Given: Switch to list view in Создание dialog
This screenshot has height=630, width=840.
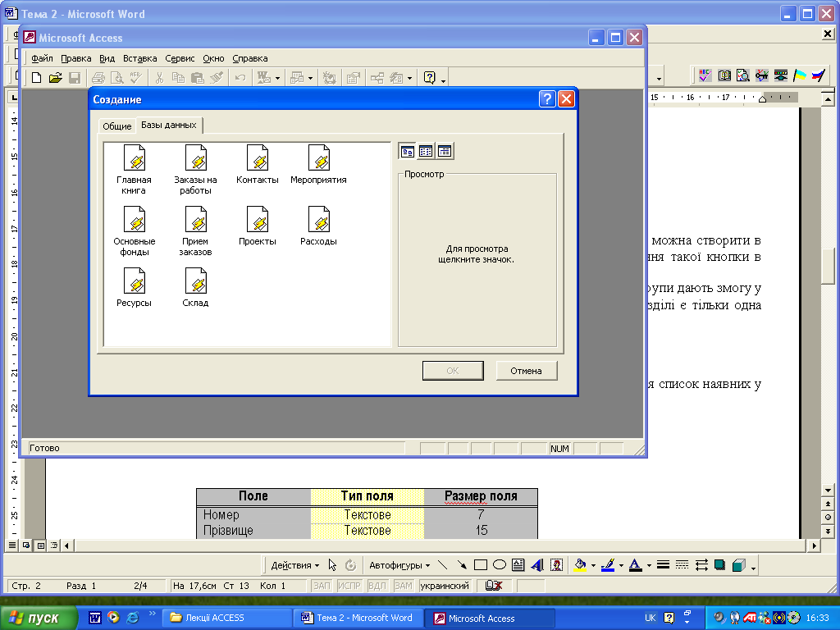Looking at the screenshot, I should [426, 152].
